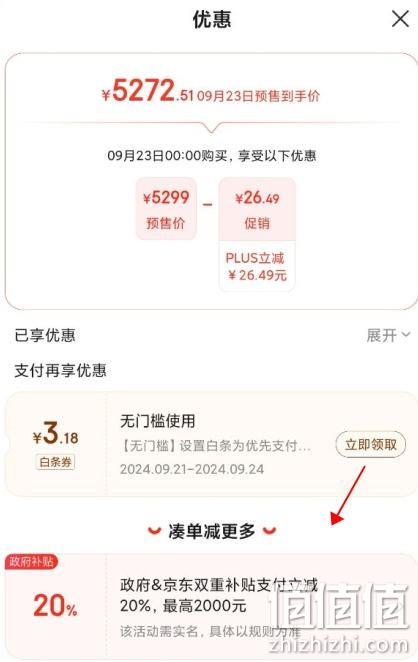This screenshot has width=418, height=662.
Task: Open the 凑单减更多 section label
Action: click(212, 531)
